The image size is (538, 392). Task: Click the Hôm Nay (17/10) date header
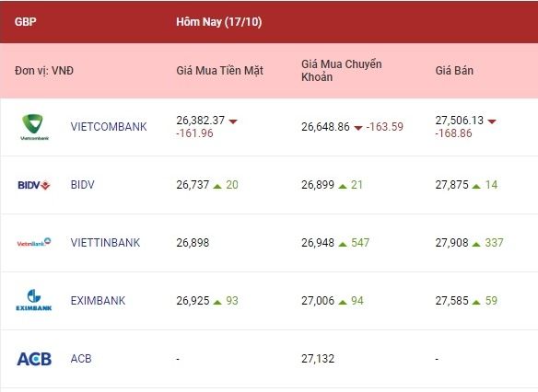click(x=219, y=22)
